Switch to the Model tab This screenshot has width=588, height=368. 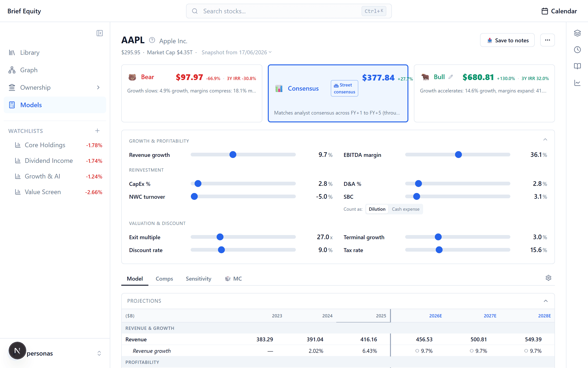tap(135, 279)
